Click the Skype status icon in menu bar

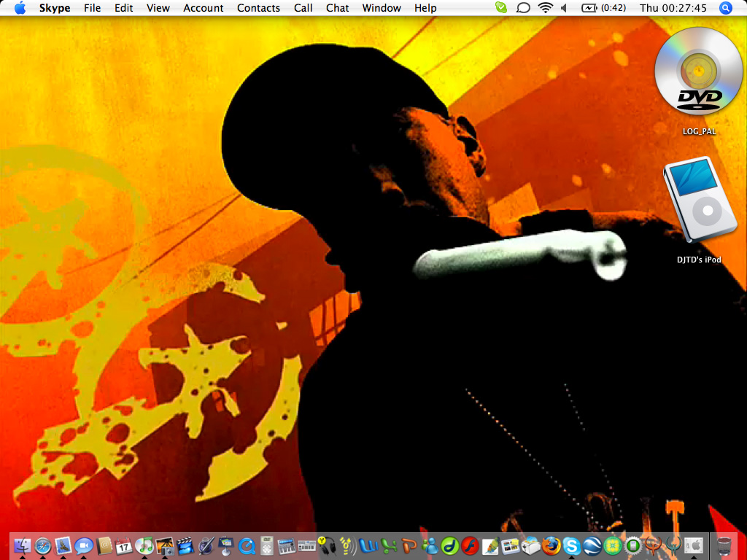coord(501,7)
